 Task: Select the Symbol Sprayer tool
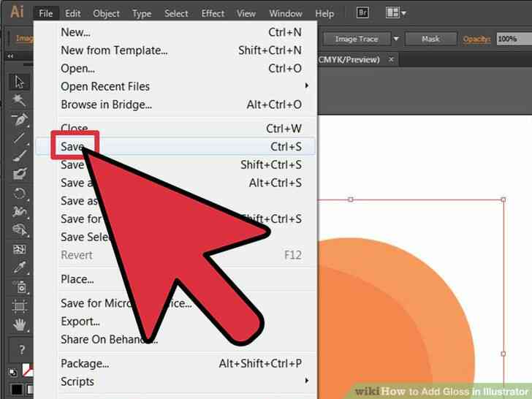click(x=19, y=287)
